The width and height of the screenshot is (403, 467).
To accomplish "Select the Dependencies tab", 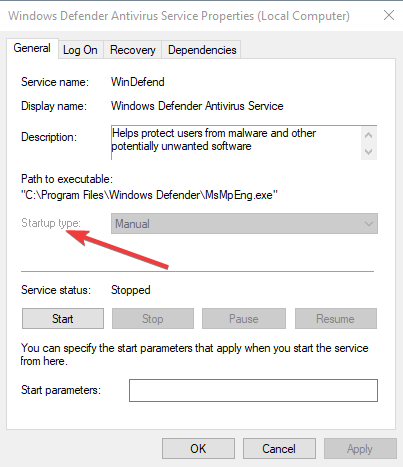I will click(202, 50).
